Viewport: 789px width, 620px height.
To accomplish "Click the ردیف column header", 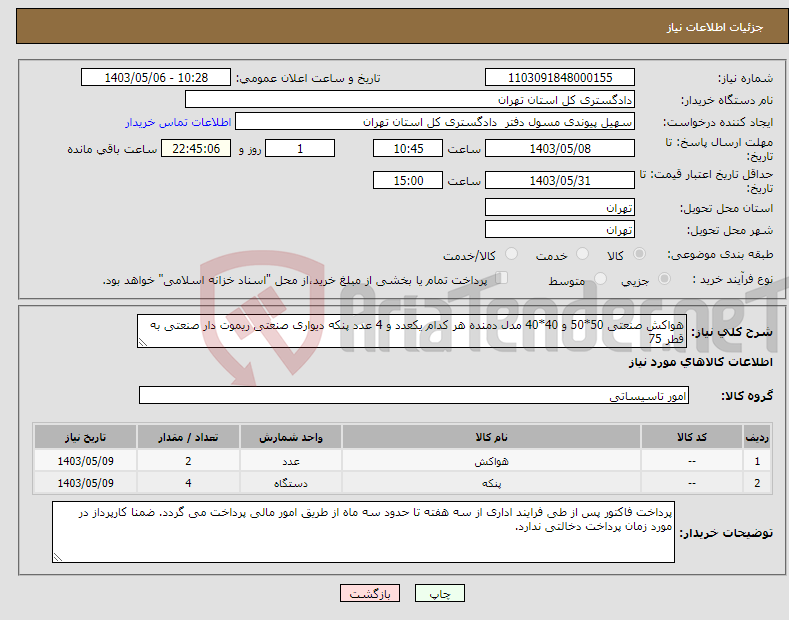I will [x=757, y=437].
